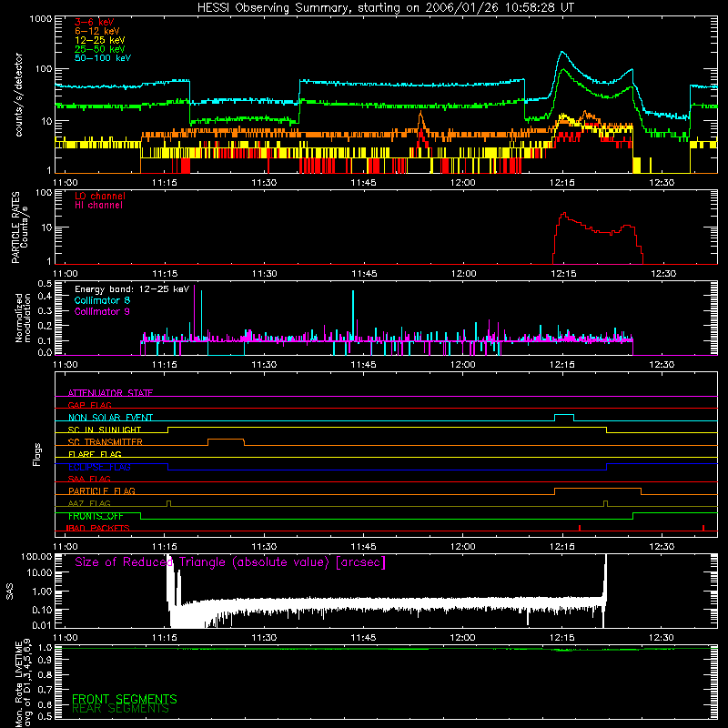
Task: Click the cyan 50-100 keV peak near 12:15
Action: click(562, 52)
